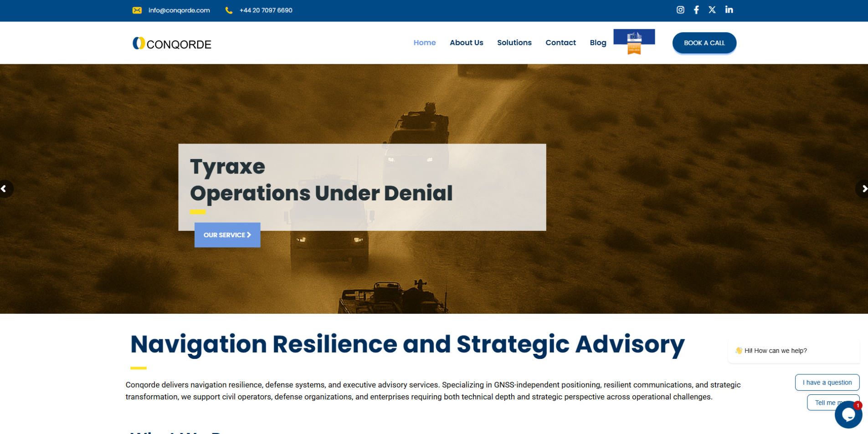
Task: Click the Our Service button
Action: (227, 235)
